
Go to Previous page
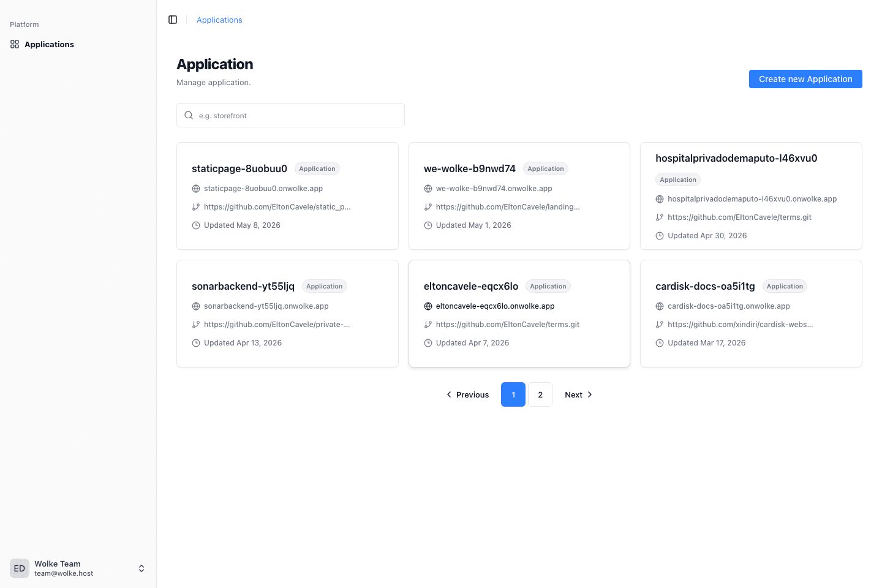pos(468,394)
